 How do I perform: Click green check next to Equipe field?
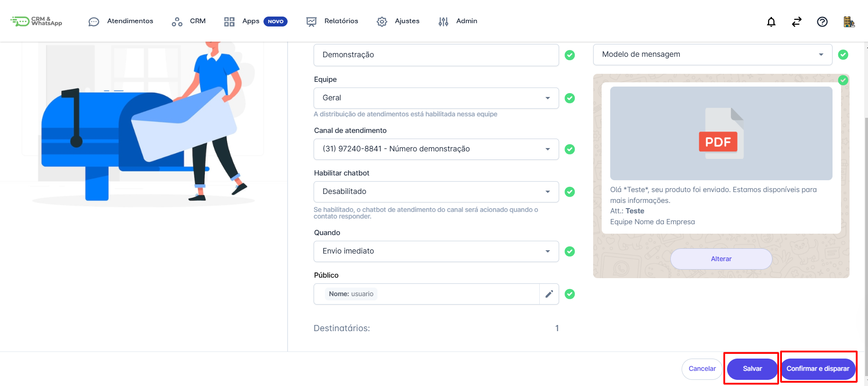coord(570,98)
